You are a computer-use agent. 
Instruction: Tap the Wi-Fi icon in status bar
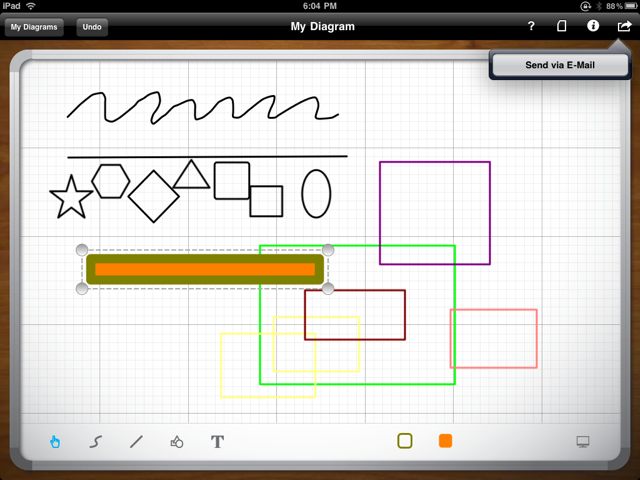[31, 6]
